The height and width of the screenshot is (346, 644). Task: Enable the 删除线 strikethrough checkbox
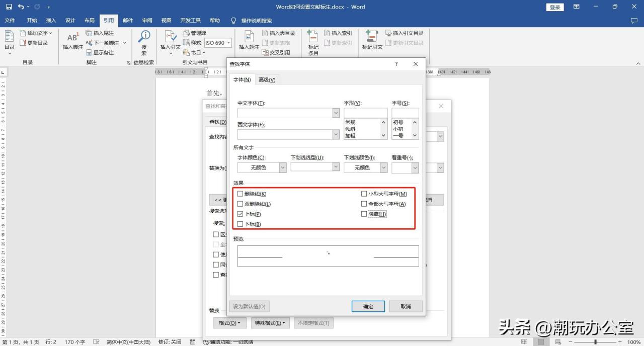(x=240, y=194)
